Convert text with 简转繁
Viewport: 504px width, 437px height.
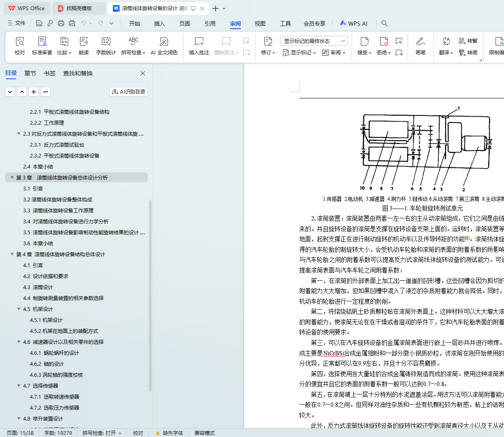(x=468, y=41)
